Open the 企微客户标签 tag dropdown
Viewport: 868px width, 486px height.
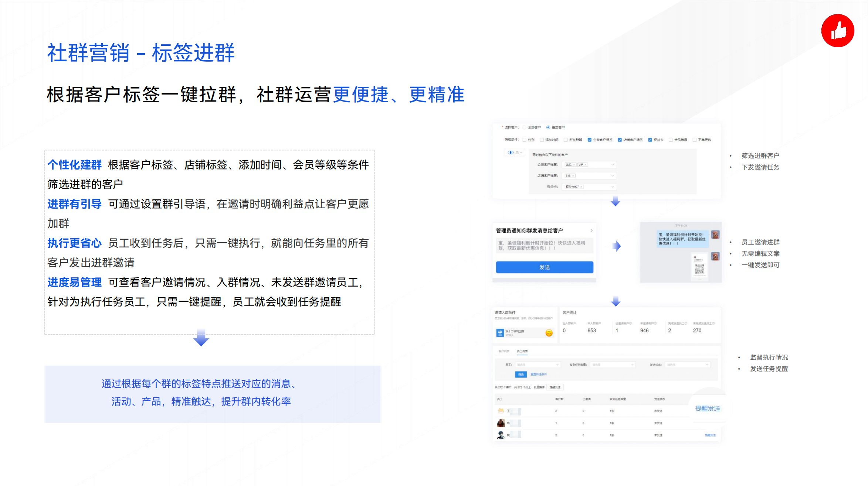(613, 165)
